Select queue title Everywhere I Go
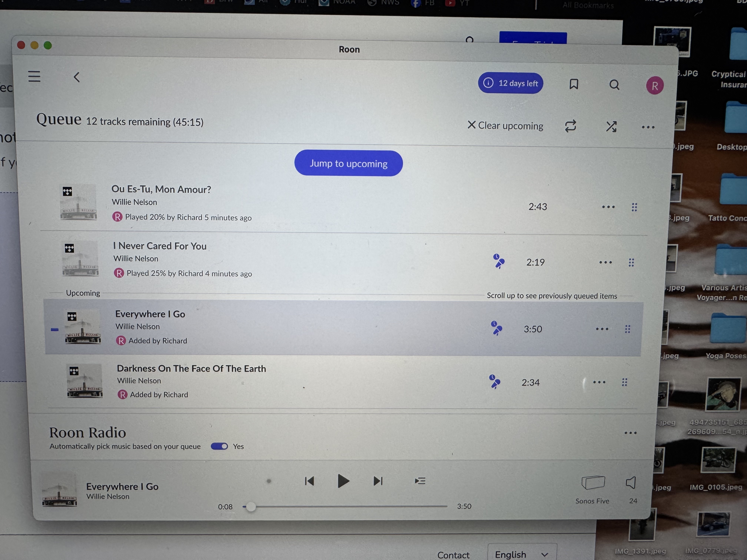The image size is (747, 560). coord(150,314)
